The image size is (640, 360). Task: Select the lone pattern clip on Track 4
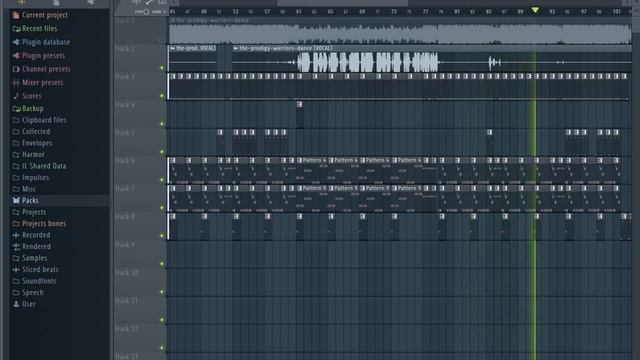click(x=300, y=115)
